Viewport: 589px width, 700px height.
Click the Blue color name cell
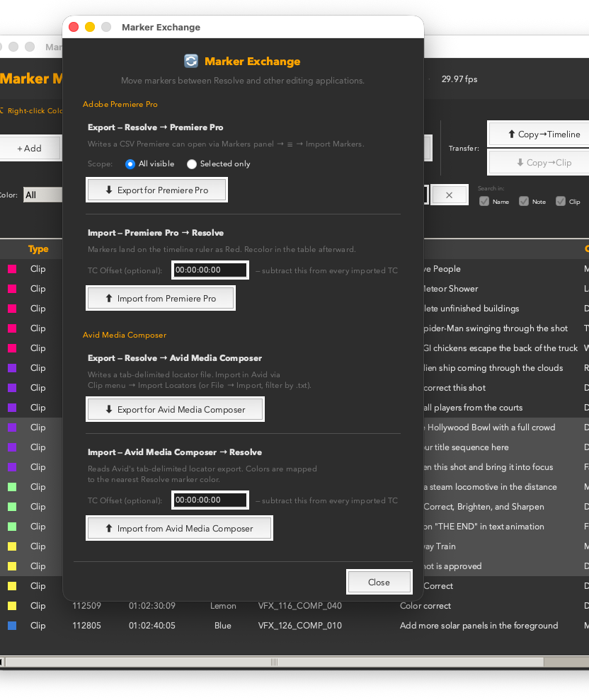click(x=223, y=626)
